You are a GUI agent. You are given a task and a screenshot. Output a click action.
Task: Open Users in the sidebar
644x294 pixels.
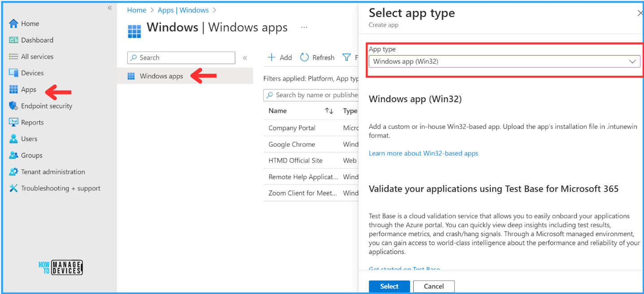tap(29, 139)
